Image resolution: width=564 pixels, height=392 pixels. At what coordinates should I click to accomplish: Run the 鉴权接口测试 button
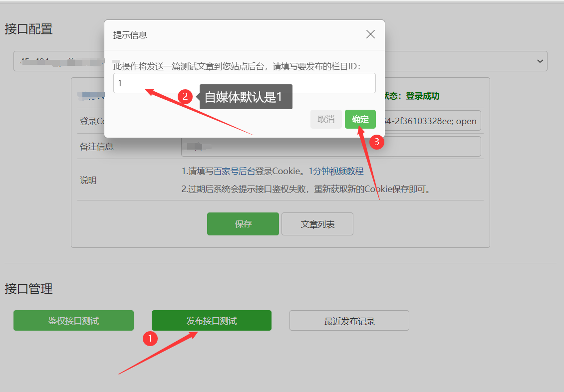point(73,321)
